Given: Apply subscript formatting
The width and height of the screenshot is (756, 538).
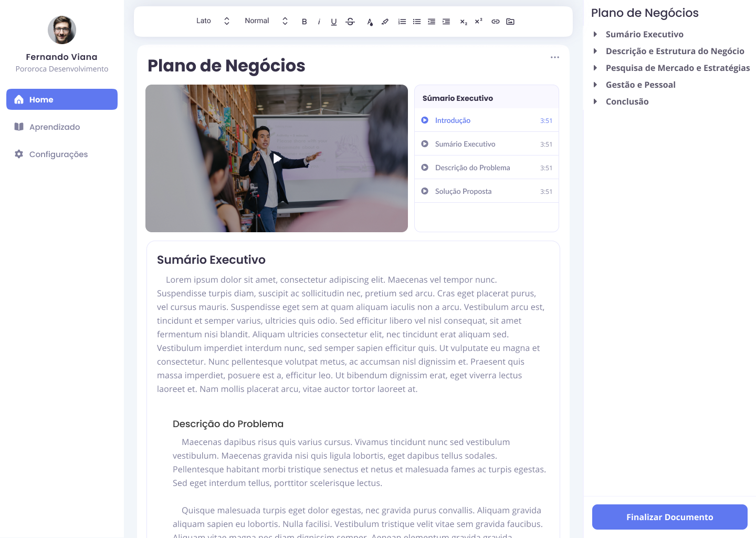Looking at the screenshot, I should pos(464,22).
